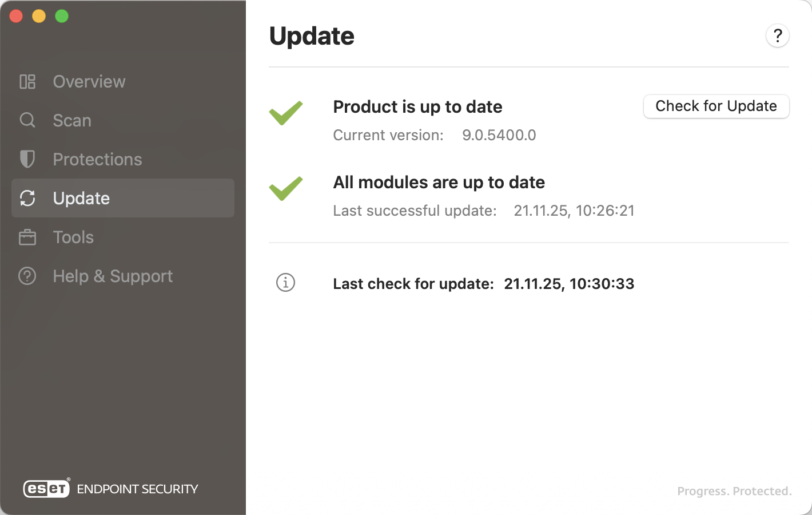This screenshot has width=812, height=515.
Task: Click the Help & Support question icon
Action: pyautogui.click(x=27, y=276)
